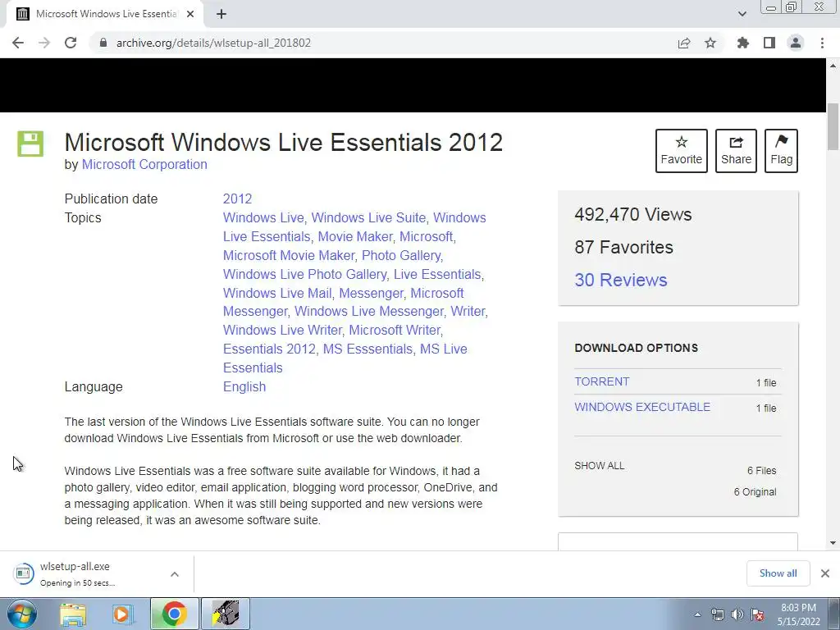Click the 2012 publication date link
The height and width of the screenshot is (630, 840).
coord(237,199)
